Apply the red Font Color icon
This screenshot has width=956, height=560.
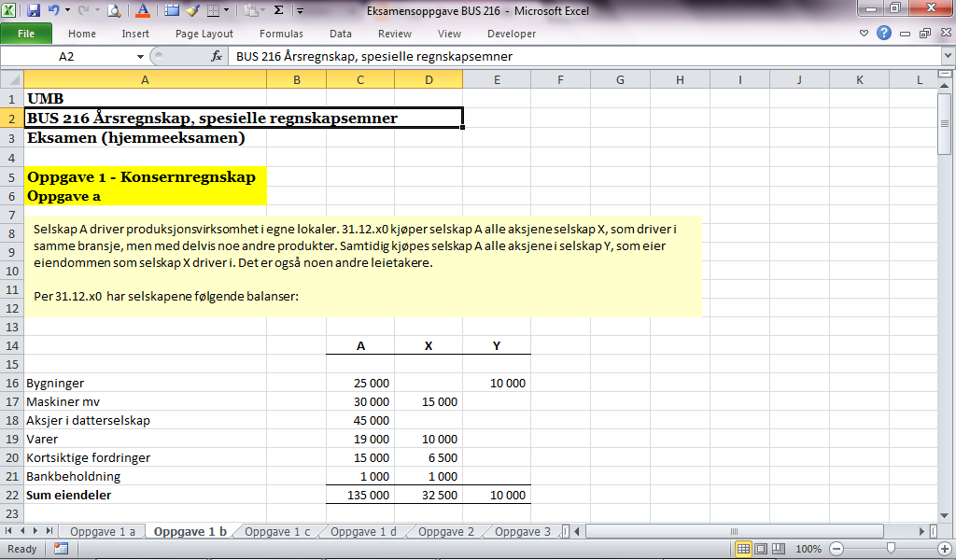[x=141, y=10]
